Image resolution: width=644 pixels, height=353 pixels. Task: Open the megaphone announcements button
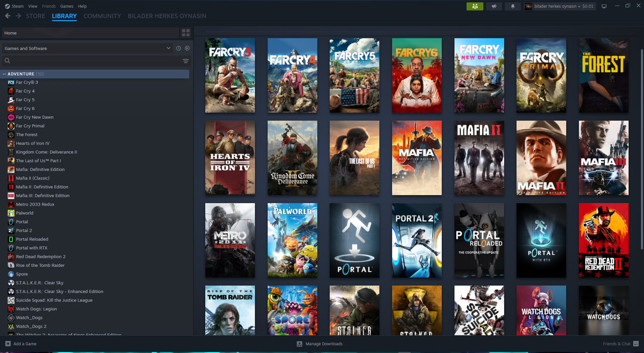tap(494, 6)
